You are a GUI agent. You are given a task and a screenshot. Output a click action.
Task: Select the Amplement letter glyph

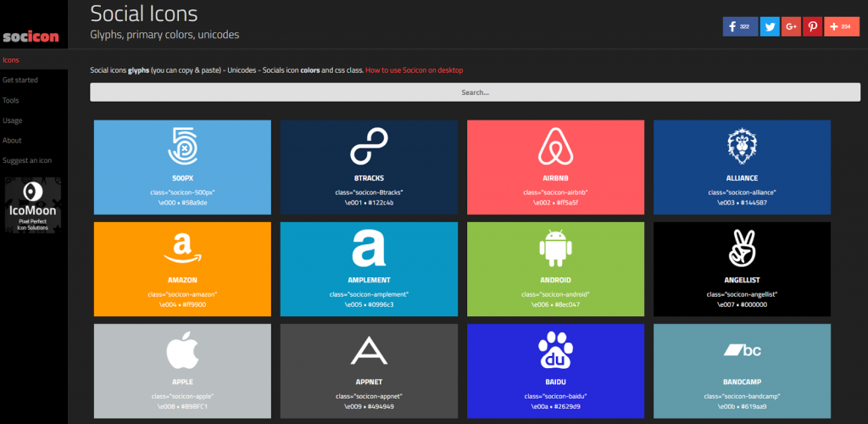[370, 248]
